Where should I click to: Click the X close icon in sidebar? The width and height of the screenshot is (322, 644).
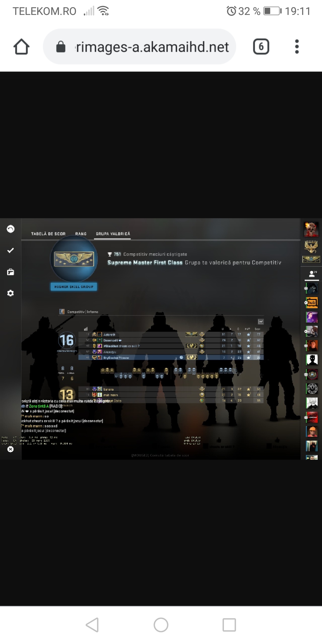coord(10,449)
